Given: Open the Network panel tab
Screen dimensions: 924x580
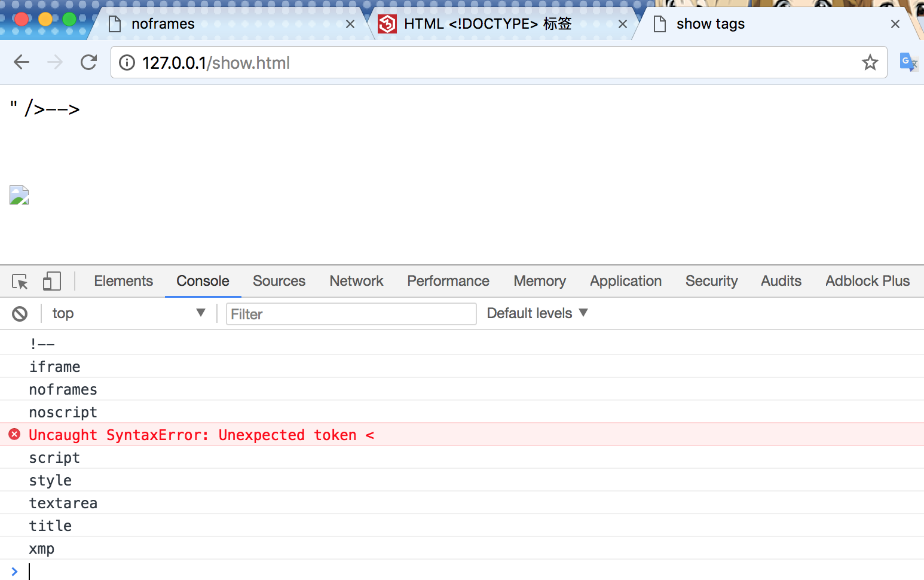Looking at the screenshot, I should click(x=356, y=281).
